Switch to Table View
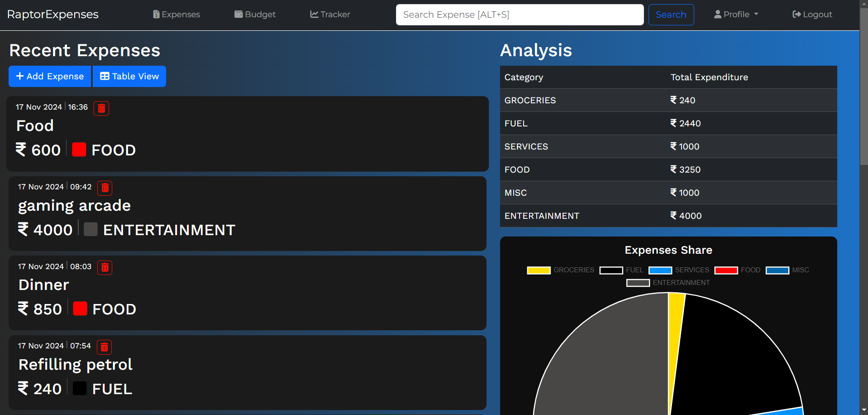The width and height of the screenshot is (868, 415). 129,76
